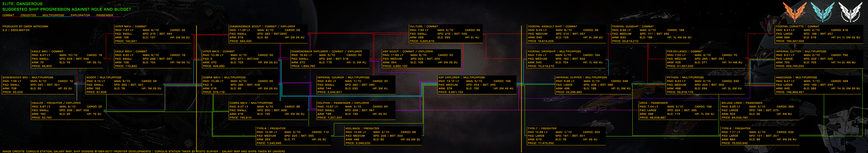Click "COBRA MKIV :: MULTIPURPOSE" card title
868x153 pixels.
tap(251, 103)
